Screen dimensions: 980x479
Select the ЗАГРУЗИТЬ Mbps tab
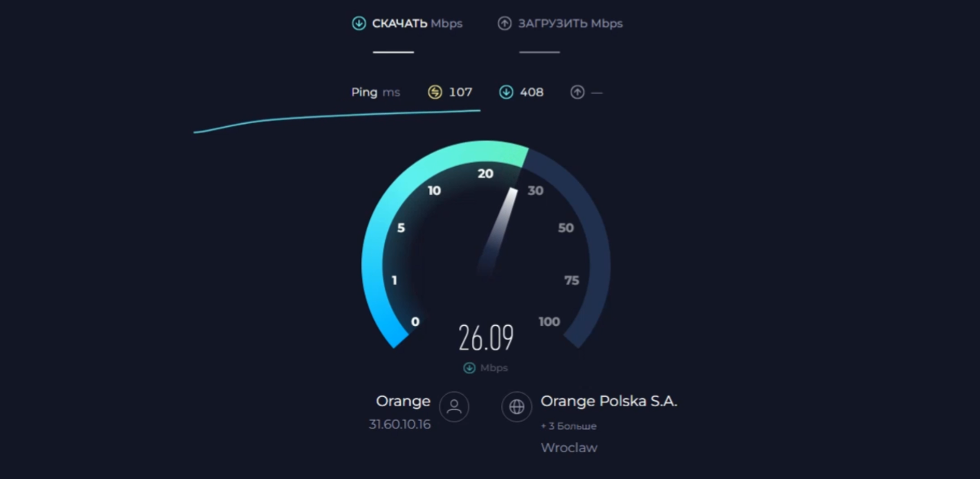click(560, 24)
